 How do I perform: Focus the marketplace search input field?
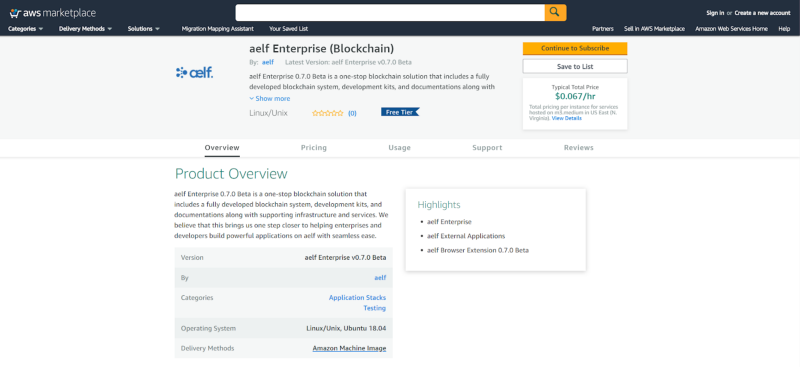(390, 12)
